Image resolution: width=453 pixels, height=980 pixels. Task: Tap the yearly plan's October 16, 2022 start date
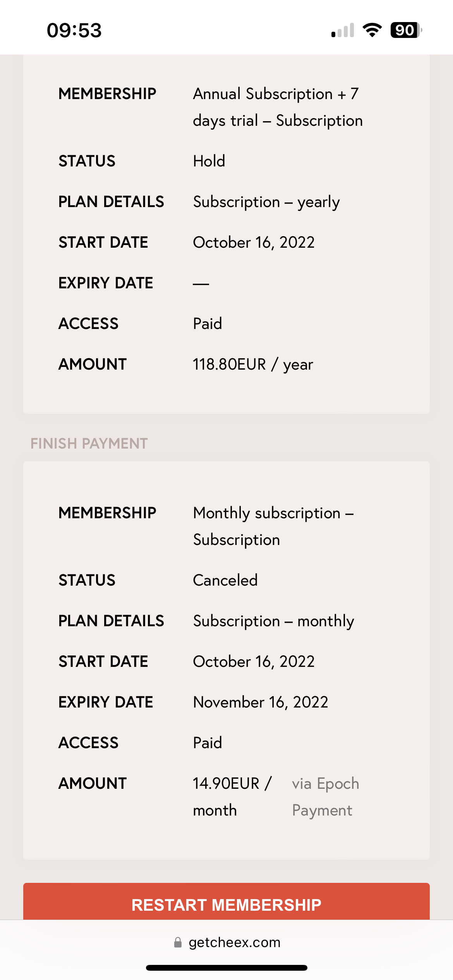(x=254, y=242)
